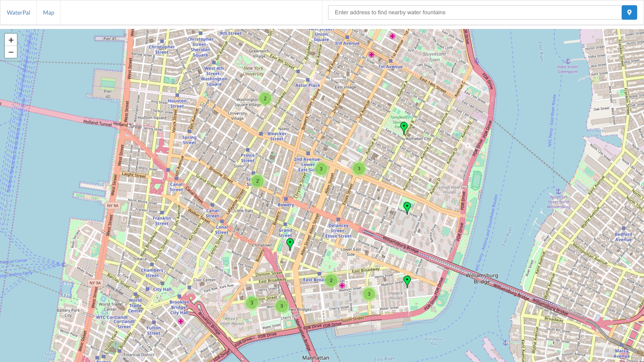
Task: Open cluster of 2 on East Broadway
Action: point(331,280)
